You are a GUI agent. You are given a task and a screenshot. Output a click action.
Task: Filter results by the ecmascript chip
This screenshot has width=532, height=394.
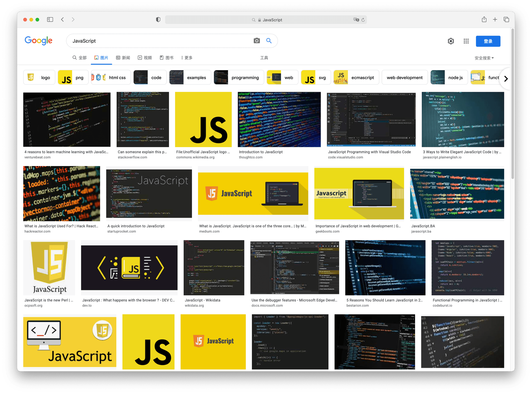(356, 77)
